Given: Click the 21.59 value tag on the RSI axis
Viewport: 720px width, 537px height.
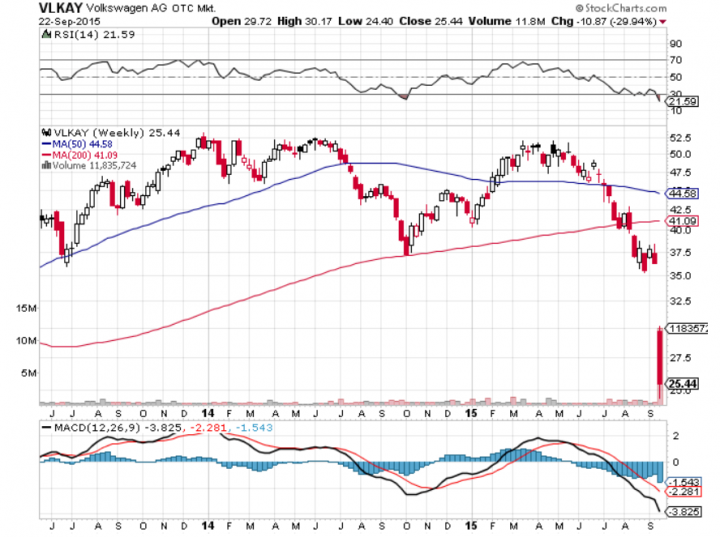Looking at the screenshot, I should point(682,101).
